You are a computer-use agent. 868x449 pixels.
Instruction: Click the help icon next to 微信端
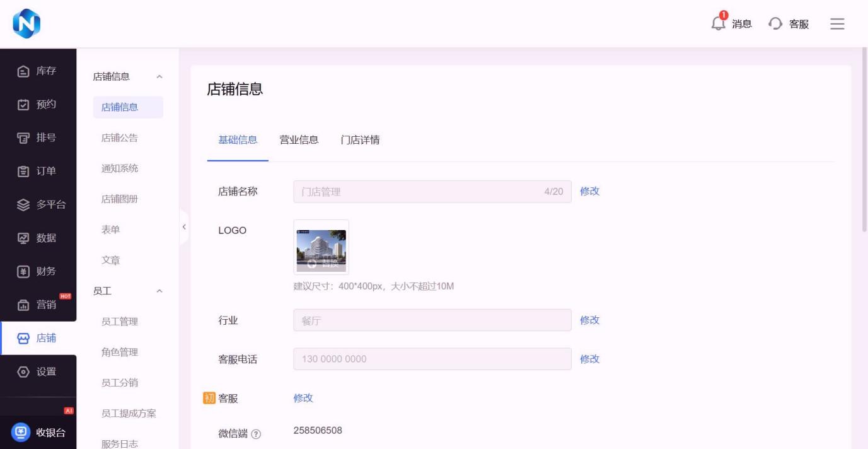coord(256,434)
